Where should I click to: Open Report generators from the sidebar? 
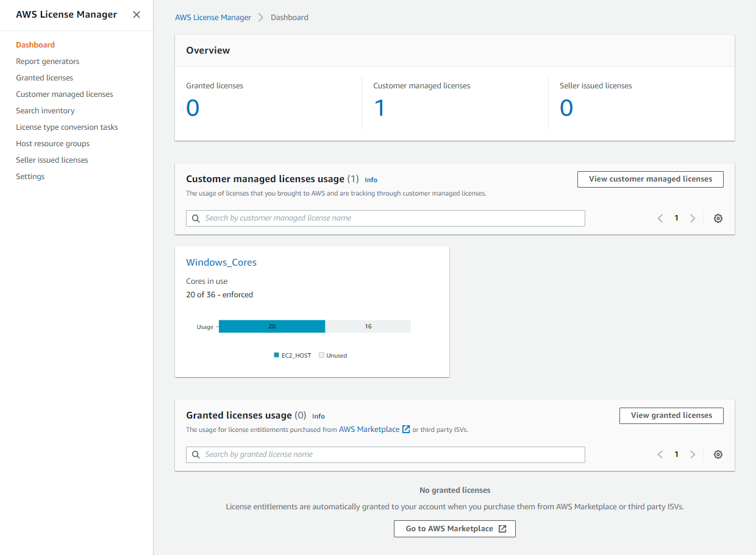pyautogui.click(x=48, y=61)
